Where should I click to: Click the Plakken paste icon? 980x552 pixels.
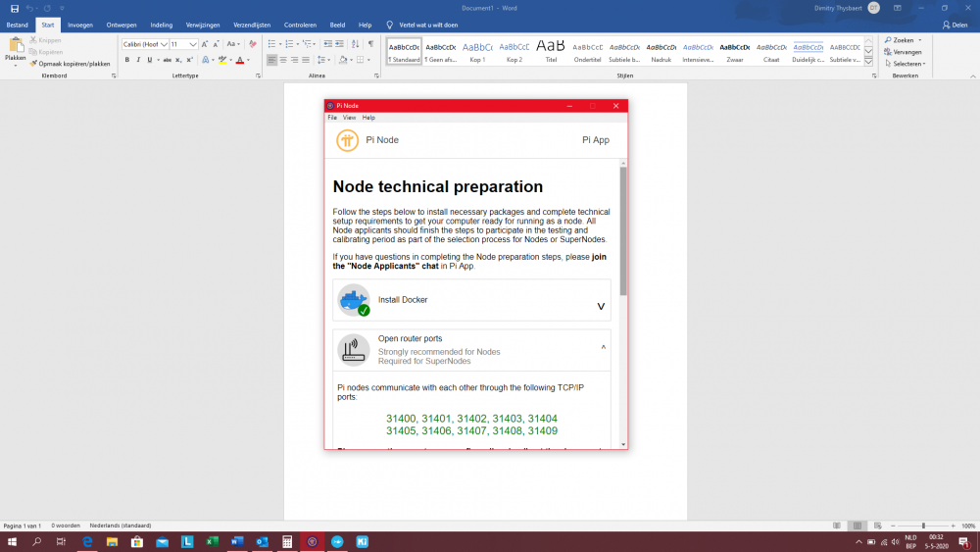16,49
